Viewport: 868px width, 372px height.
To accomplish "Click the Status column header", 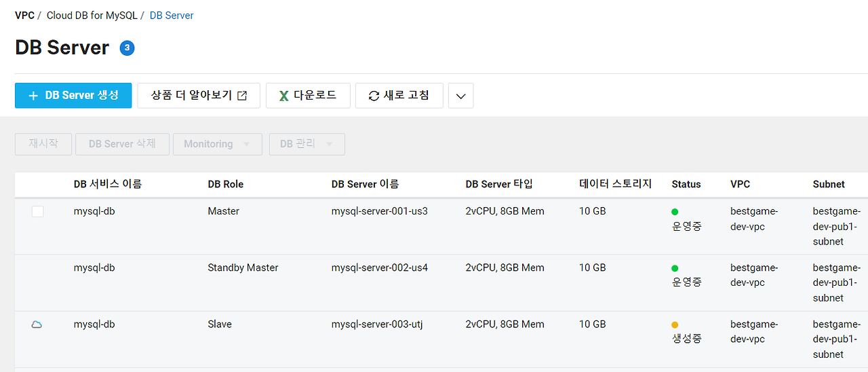I will tap(686, 184).
